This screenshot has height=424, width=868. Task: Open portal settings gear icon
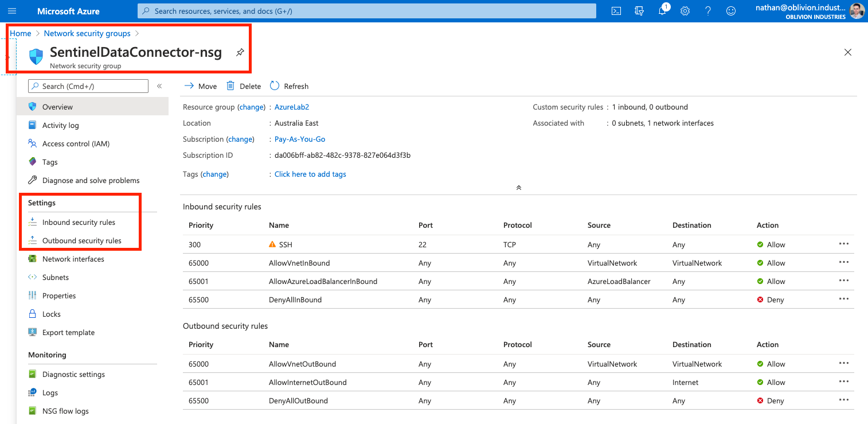pos(685,11)
